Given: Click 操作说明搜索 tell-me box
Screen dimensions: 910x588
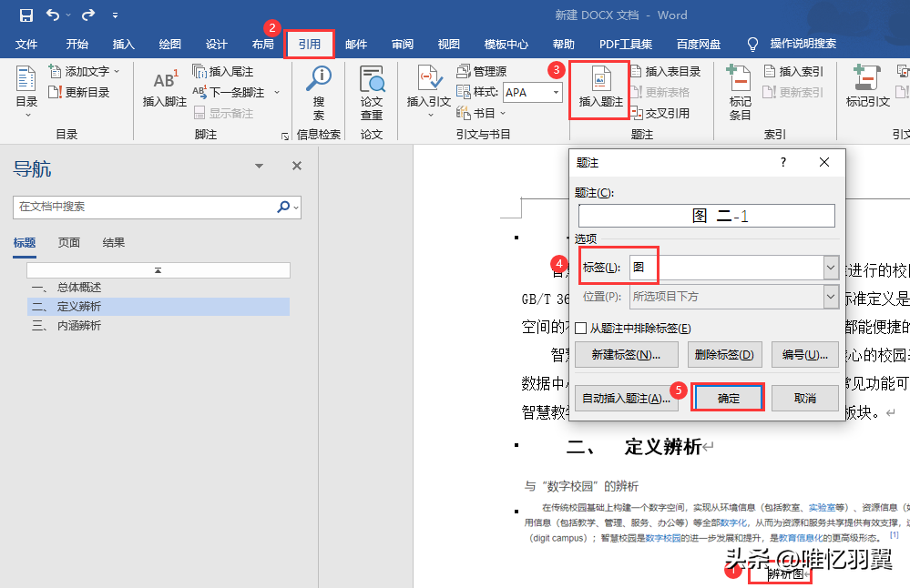Looking at the screenshot, I should coord(803,44).
